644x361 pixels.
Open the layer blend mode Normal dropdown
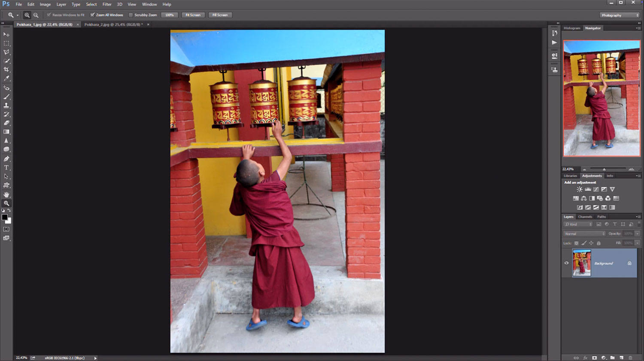click(x=584, y=234)
